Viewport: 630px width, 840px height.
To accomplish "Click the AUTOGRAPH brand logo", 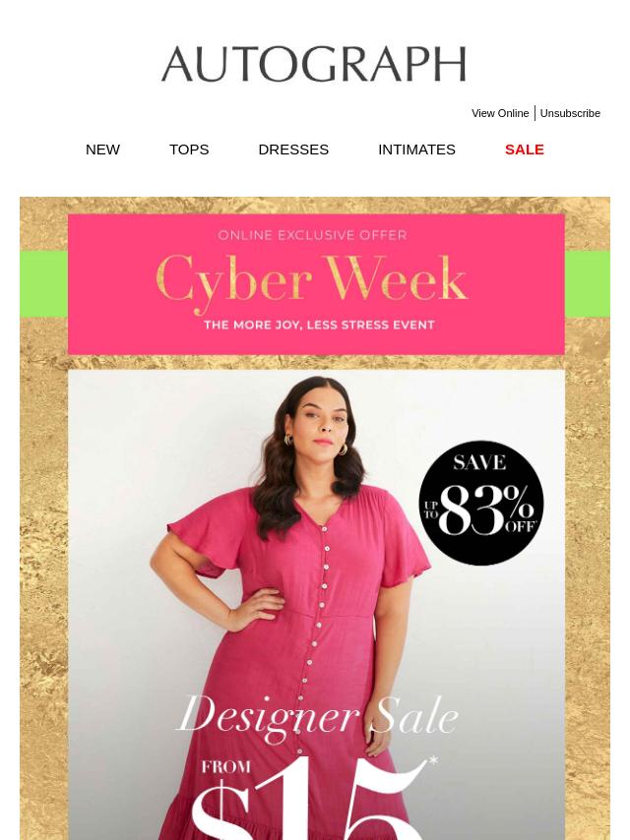I will pyautogui.click(x=314, y=64).
